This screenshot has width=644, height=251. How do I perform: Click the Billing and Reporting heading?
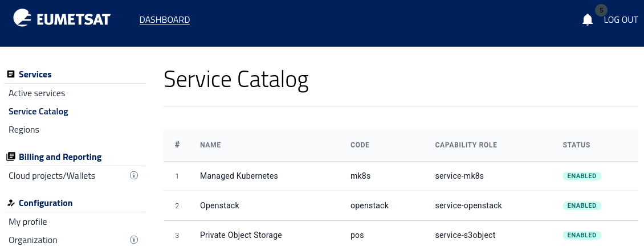coord(60,157)
